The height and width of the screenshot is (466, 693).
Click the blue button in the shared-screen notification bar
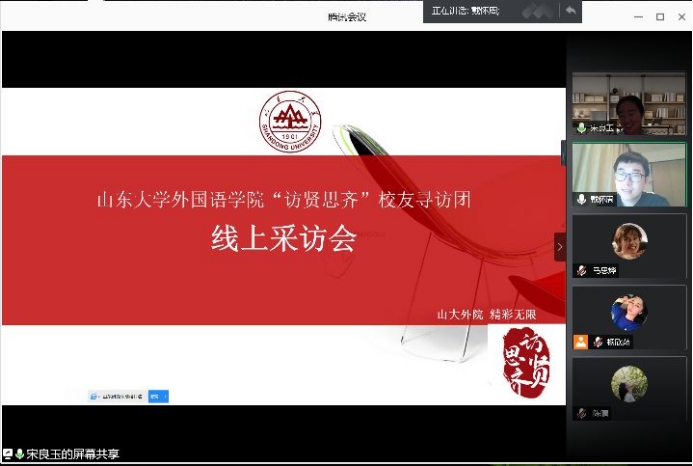[x=156, y=396]
